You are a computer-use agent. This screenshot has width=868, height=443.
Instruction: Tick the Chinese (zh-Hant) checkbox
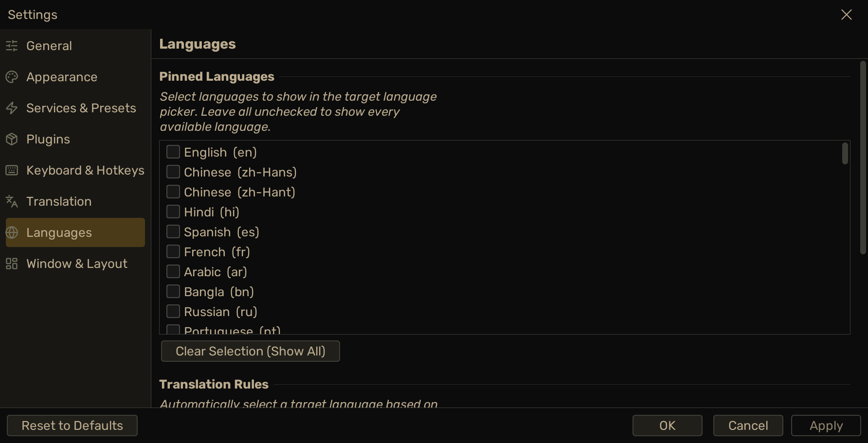point(173,192)
